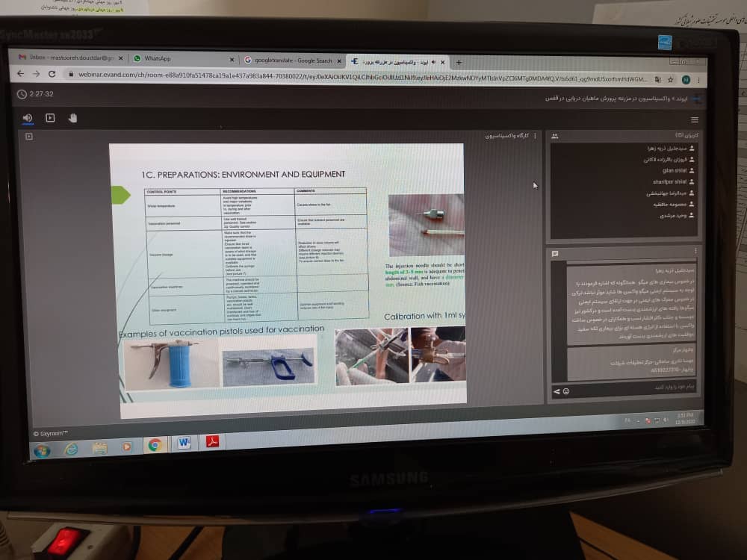
Task: Raise hand using the hand icon
Action: (x=72, y=118)
